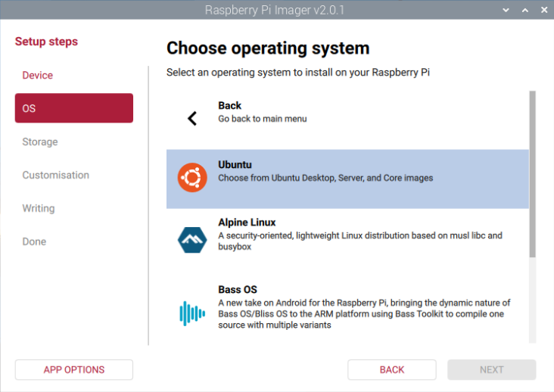This screenshot has height=392, width=554.
Task: Click the Alpine Linux mountain icon
Action: [192, 240]
